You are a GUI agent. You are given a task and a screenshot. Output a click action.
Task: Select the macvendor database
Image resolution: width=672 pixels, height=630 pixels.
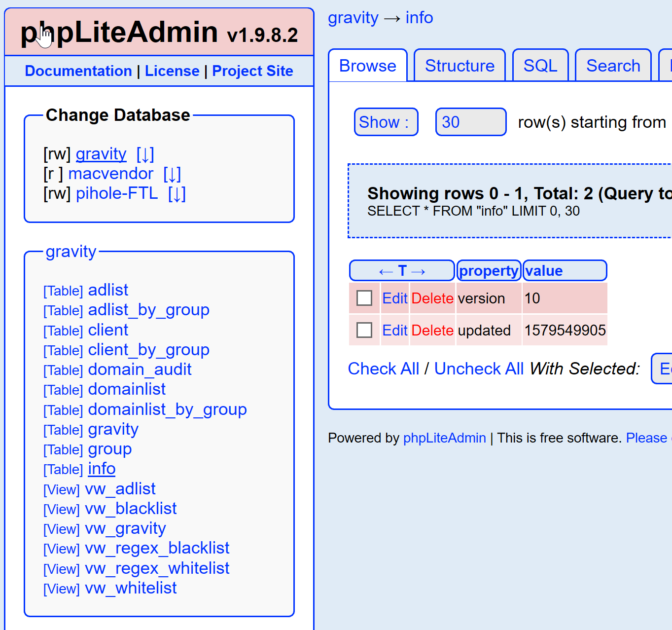point(111,174)
